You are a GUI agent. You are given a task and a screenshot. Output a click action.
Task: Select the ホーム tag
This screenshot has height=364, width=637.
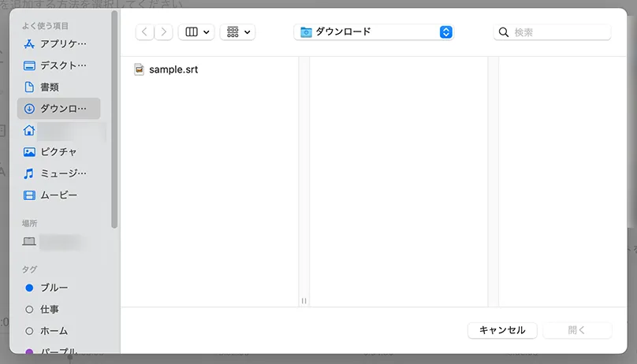pos(58,331)
